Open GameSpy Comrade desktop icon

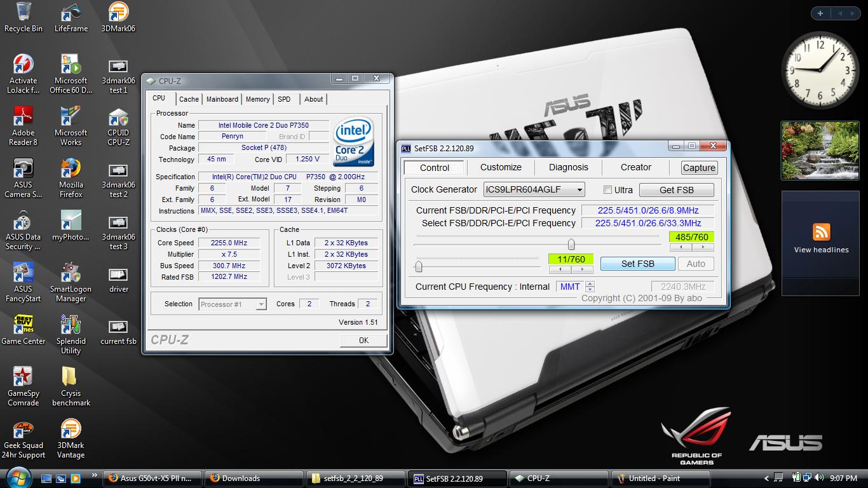24,387
